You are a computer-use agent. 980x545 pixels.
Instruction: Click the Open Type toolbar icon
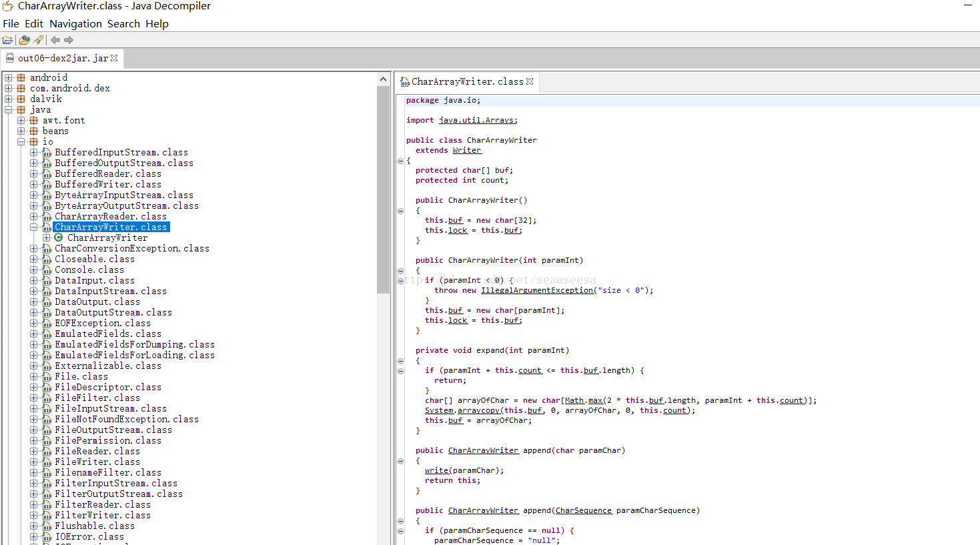click(25, 40)
